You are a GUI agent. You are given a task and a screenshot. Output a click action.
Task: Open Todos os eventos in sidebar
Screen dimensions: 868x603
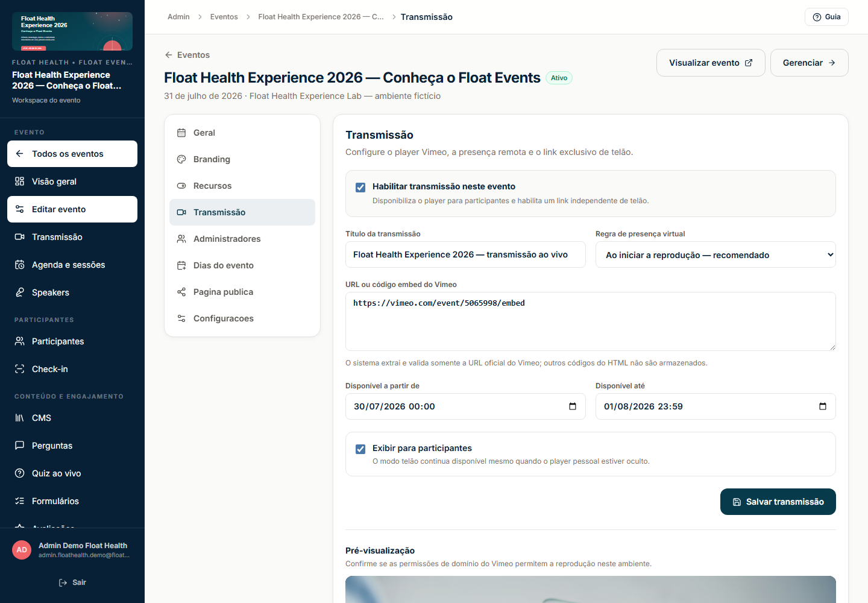coord(72,154)
